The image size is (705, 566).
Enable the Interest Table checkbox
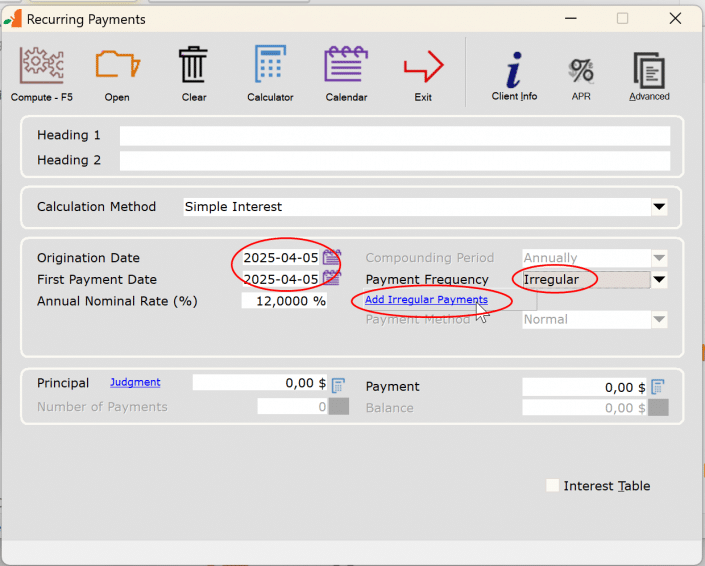pos(553,486)
